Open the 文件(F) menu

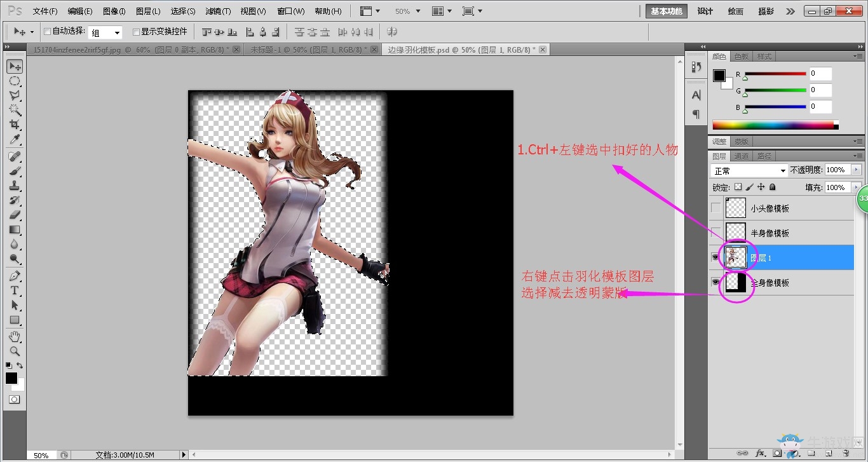(x=45, y=11)
